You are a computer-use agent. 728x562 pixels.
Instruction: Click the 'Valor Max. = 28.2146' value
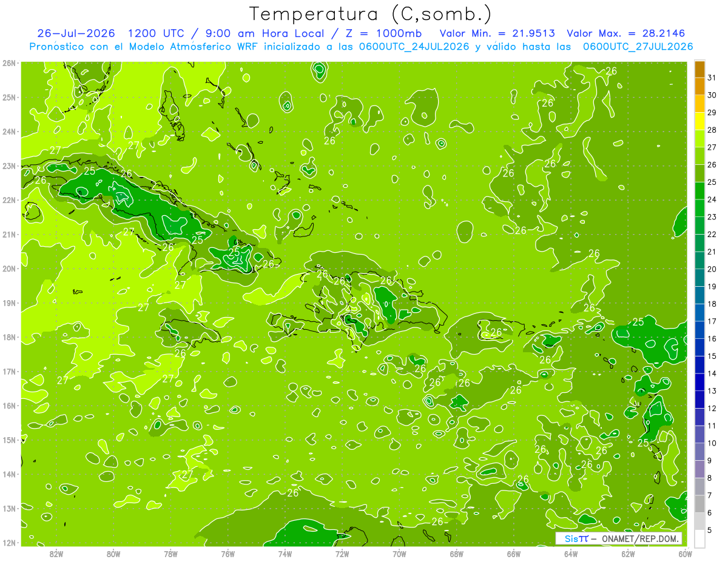(x=626, y=33)
